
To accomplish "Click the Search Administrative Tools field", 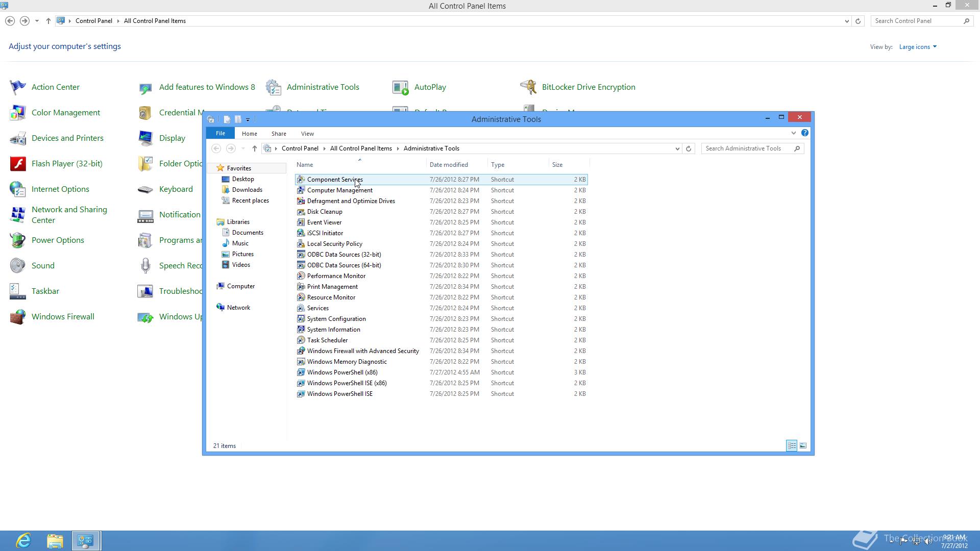I will (x=748, y=148).
